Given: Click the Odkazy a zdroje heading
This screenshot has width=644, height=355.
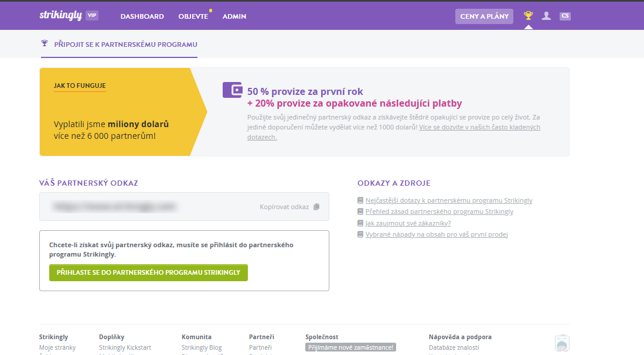Looking at the screenshot, I should coord(394,183).
